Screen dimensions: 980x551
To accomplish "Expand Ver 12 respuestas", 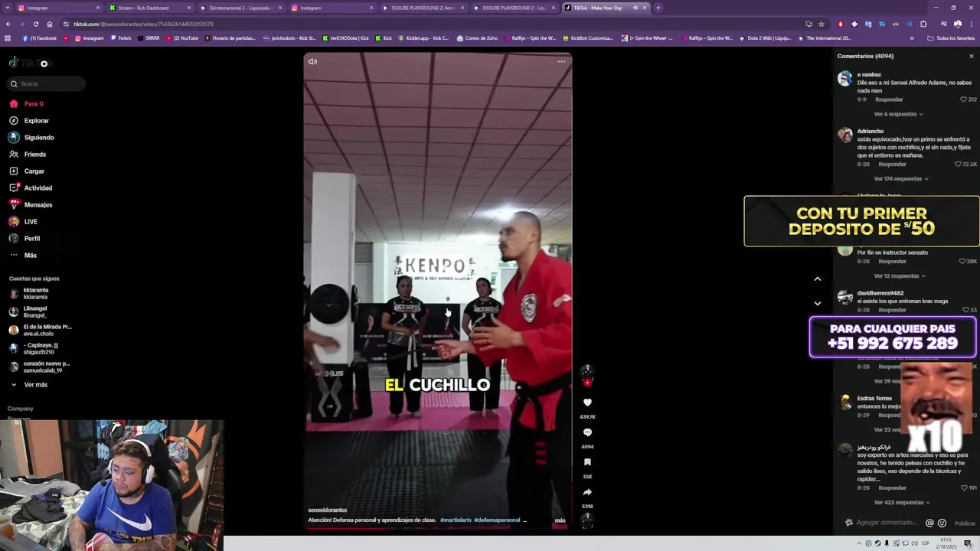I will [x=900, y=276].
